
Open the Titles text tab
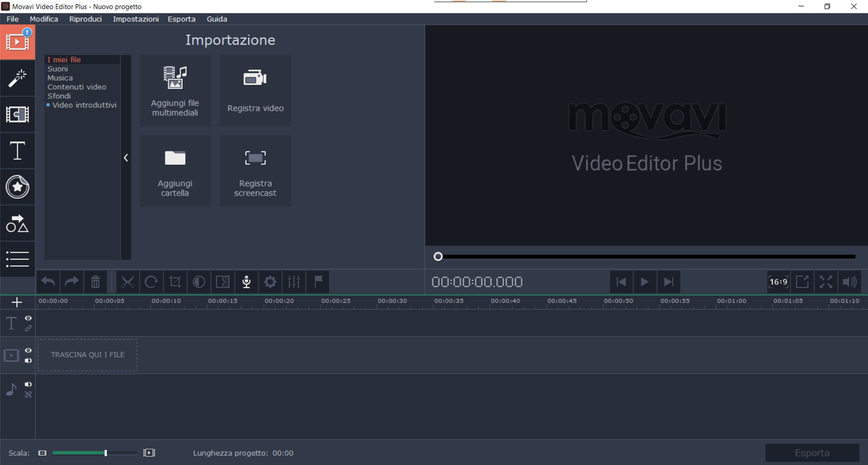[x=17, y=151]
